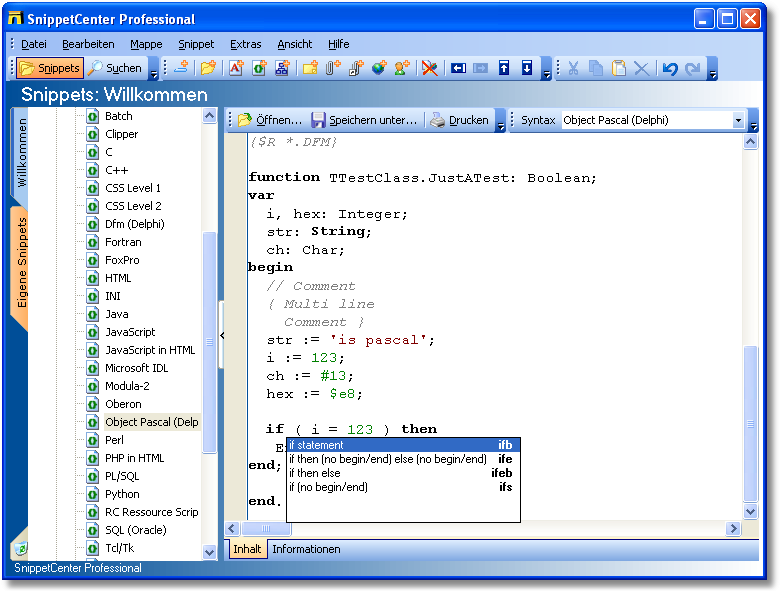Click the Copy icon
The width and height of the screenshot is (781, 594).
596,68
